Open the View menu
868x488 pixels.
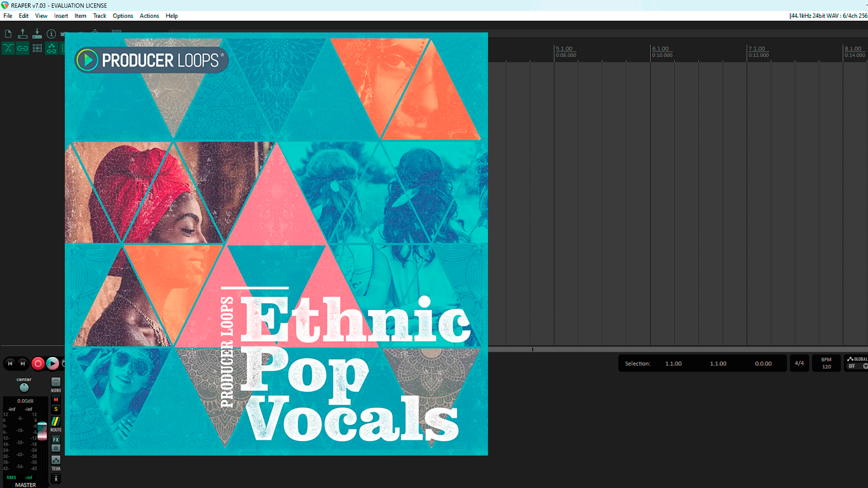point(41,16)
